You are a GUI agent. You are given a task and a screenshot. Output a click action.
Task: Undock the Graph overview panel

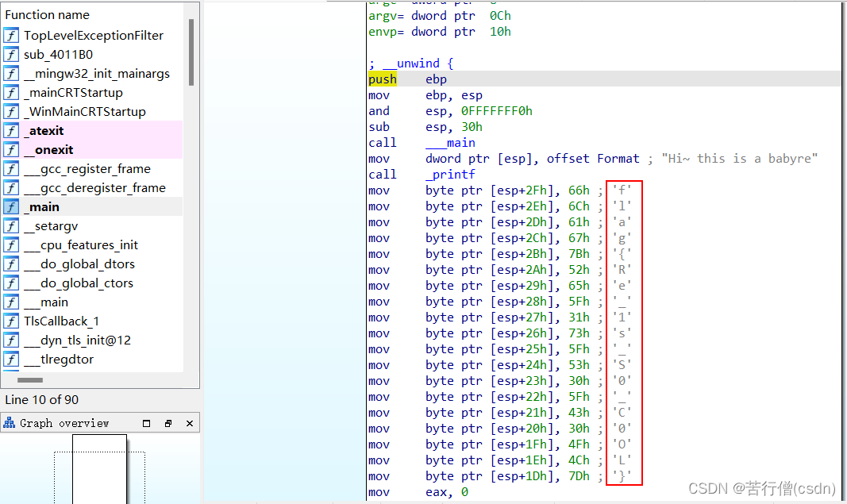point(167,423)
